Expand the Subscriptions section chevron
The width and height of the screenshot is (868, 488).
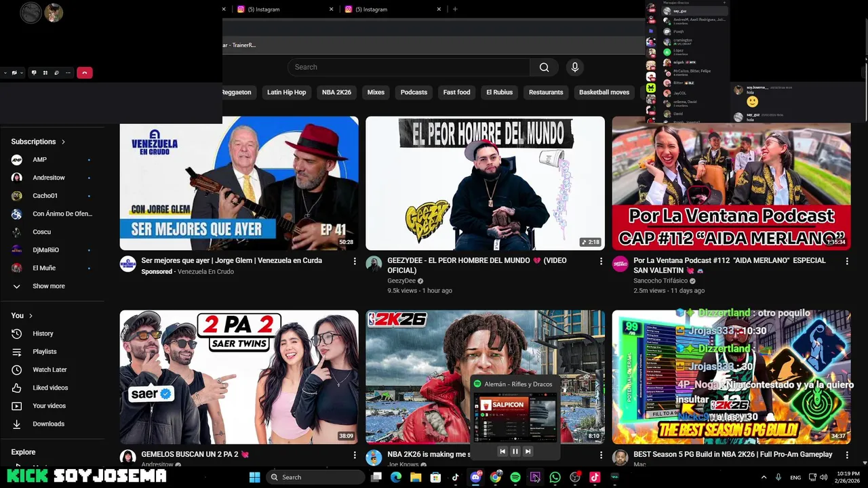[63, 142]
